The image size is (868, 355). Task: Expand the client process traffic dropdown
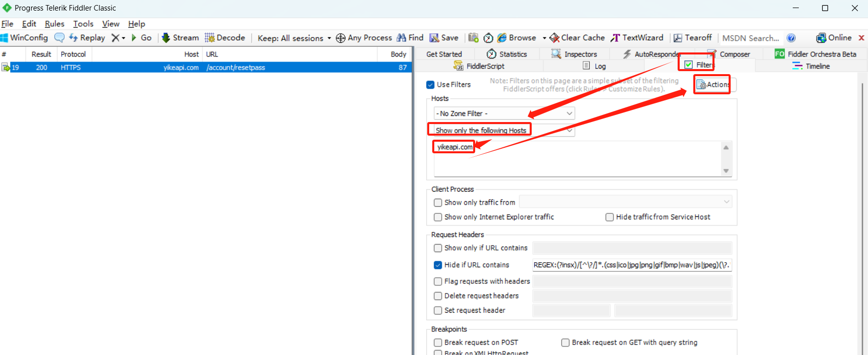[x=625, y=202]
